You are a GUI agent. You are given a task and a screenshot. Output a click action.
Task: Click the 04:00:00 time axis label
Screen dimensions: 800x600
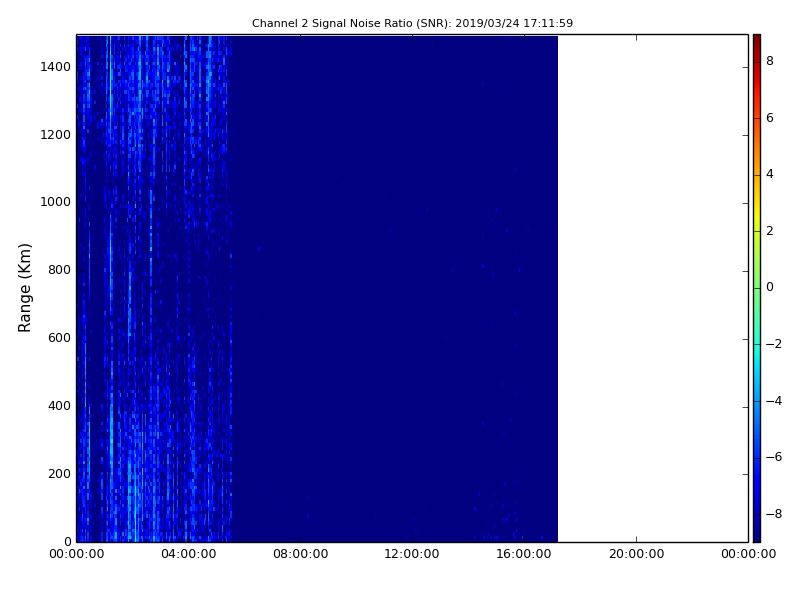point(188,554)
